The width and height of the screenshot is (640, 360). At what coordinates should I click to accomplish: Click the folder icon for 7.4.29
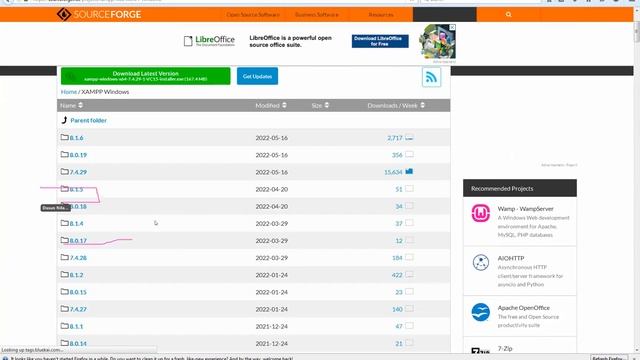64,171
